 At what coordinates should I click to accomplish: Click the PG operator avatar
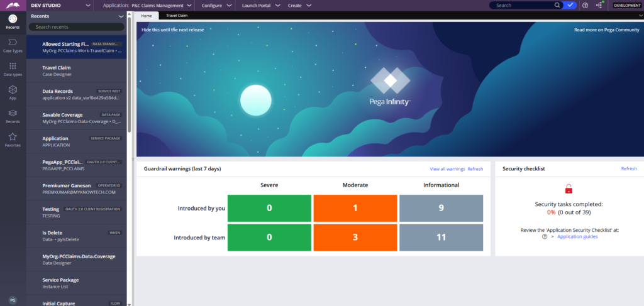pos(13,300)
